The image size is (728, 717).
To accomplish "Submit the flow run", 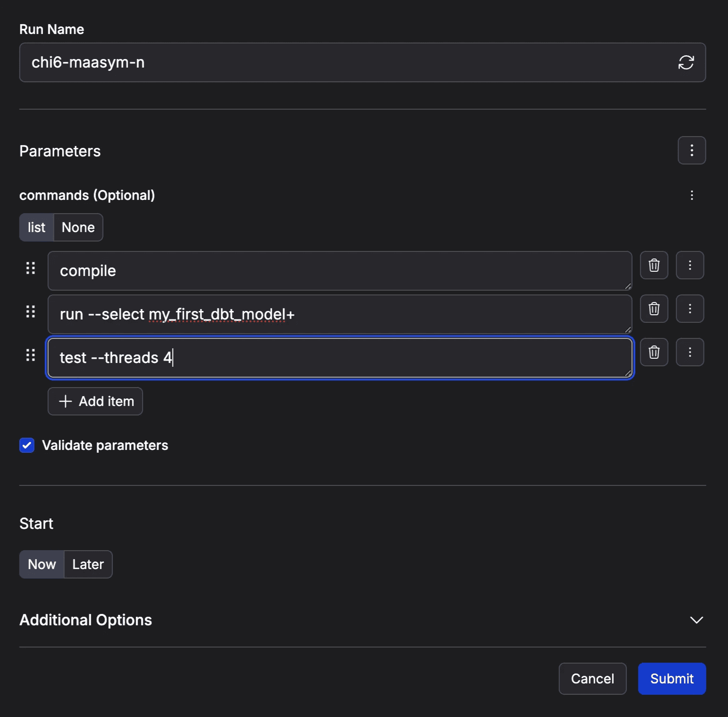I will pos(671,679).
